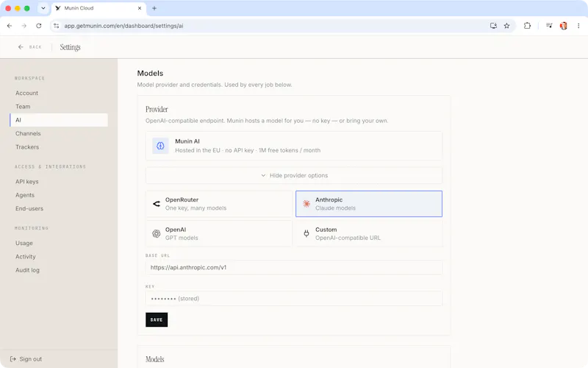Click the Key input field
Screen dimensions: 588x368
(293, 299)
